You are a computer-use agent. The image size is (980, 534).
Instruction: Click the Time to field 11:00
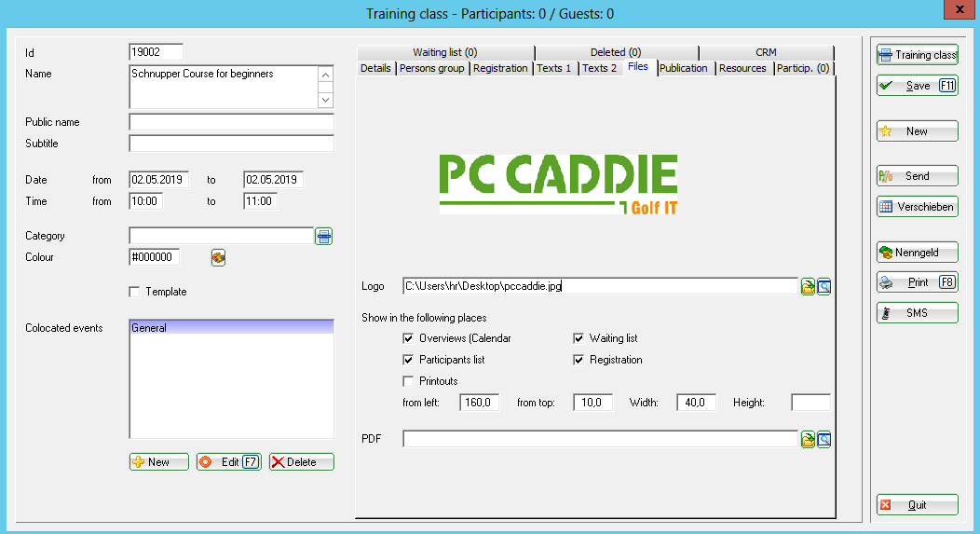(x=260, y=201)
